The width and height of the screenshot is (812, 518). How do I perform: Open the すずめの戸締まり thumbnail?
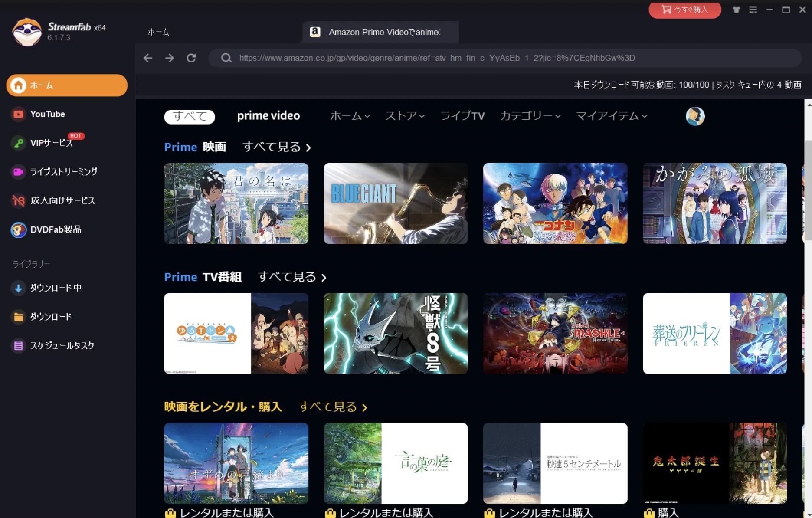click(x=236, y=463)
